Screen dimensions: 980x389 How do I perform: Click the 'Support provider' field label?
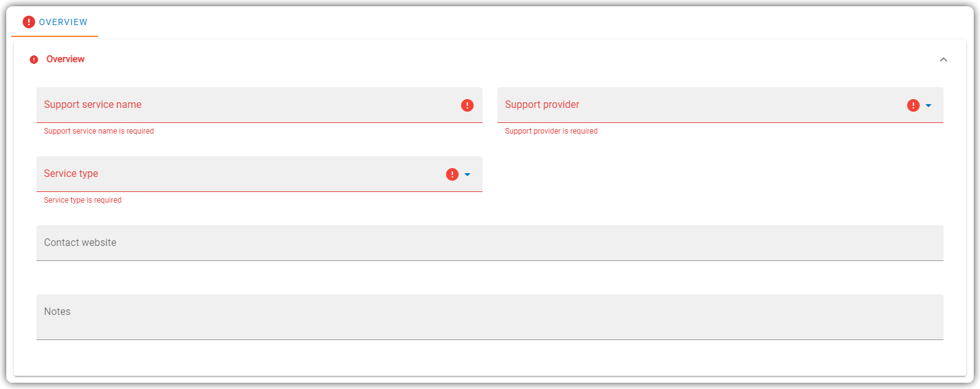tap(542, 104)
